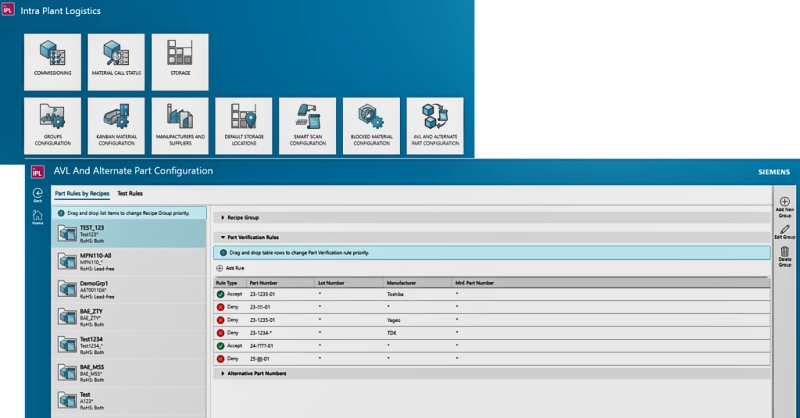Select the Part Rules by Recipes tab

[81, 192]
